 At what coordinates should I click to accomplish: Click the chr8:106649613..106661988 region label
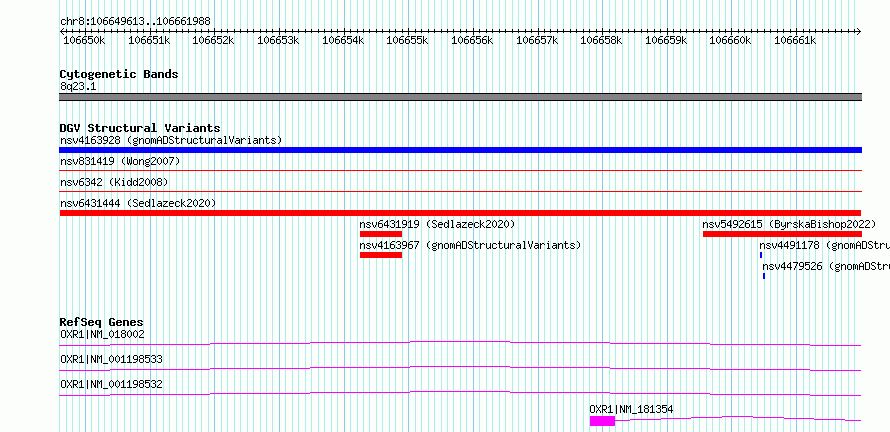click(135, 22)
